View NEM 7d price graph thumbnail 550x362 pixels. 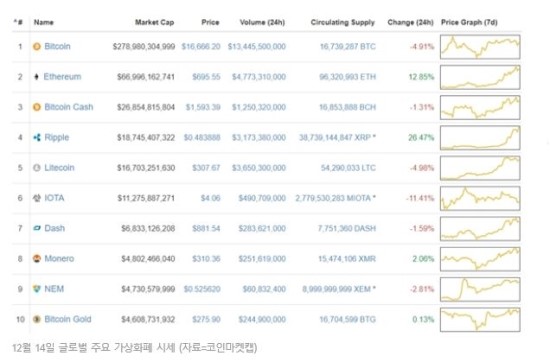point(480,289)
